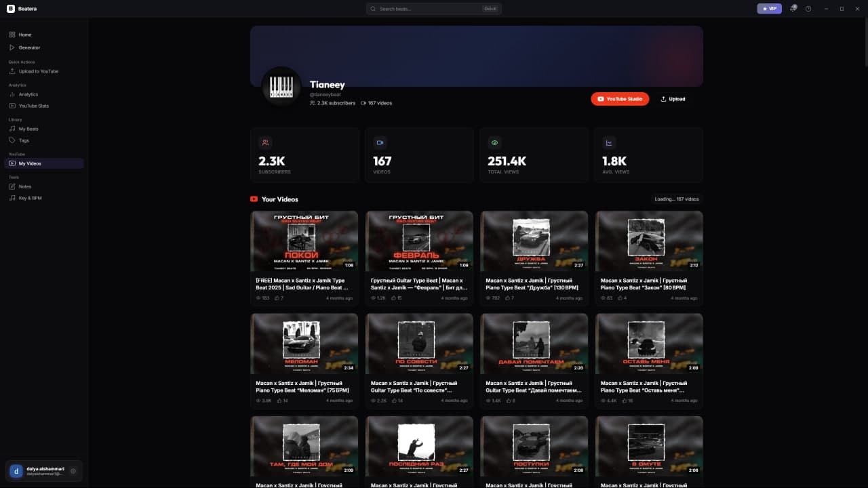Viewport: 868px width, 488px height.
Task: Open My Beats via the music note icon
Action: [x=12, y=129]
